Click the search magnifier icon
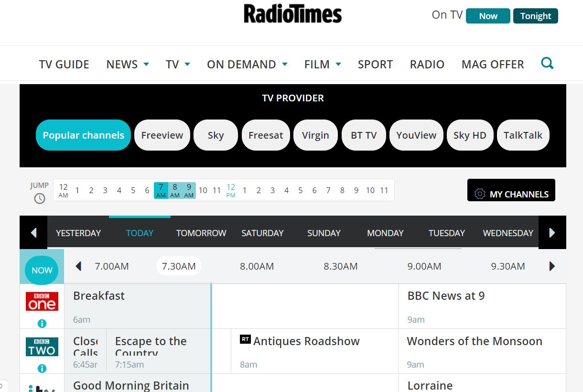This screenshot has width=583, height=392. tap(547, 63)
